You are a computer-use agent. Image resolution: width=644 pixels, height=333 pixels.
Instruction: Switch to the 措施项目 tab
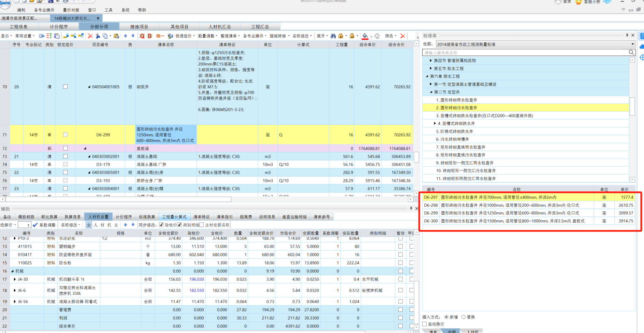(x=139, y=27)
